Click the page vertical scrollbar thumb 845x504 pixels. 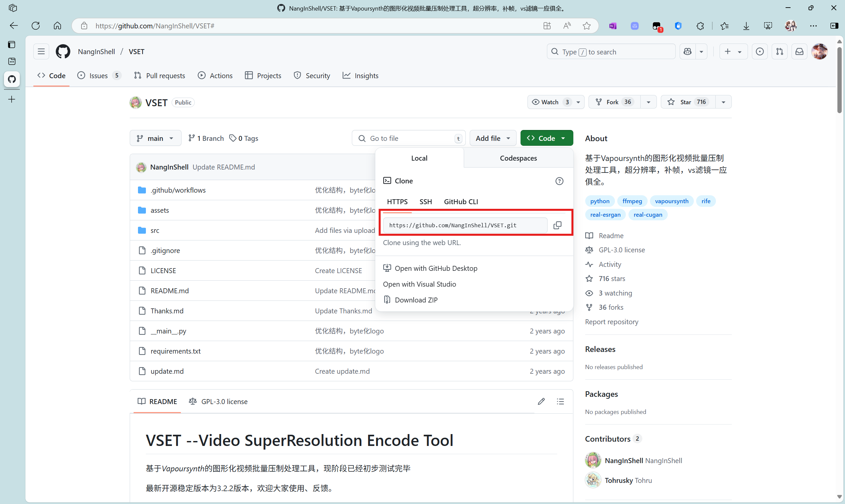839,80
